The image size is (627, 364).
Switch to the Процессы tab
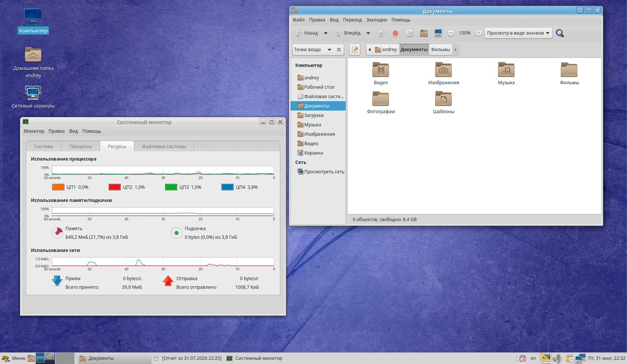click(x=80, y=146)
